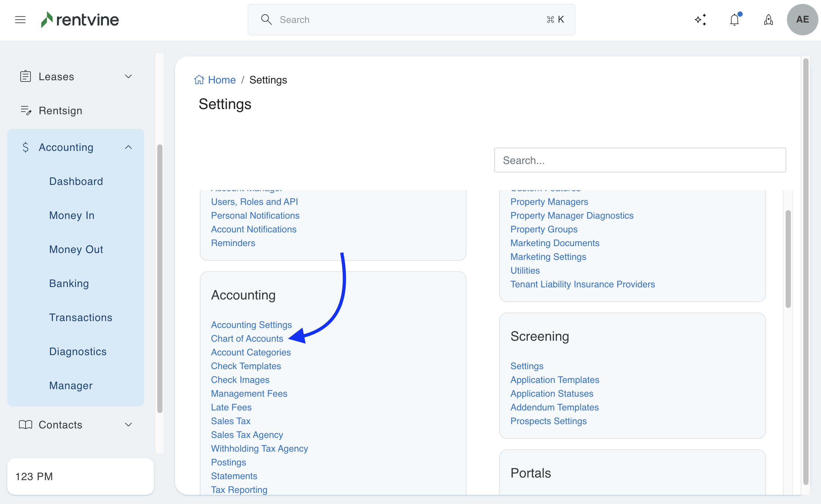Image resolution: width=821 pixels, height=504 pixels.
Task: Click the hamburger menu icon
Action: click(x=20, y=20)
